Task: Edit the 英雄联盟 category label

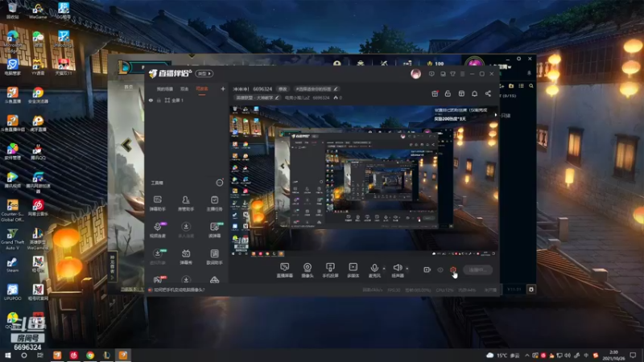Action: coord(257,97)
